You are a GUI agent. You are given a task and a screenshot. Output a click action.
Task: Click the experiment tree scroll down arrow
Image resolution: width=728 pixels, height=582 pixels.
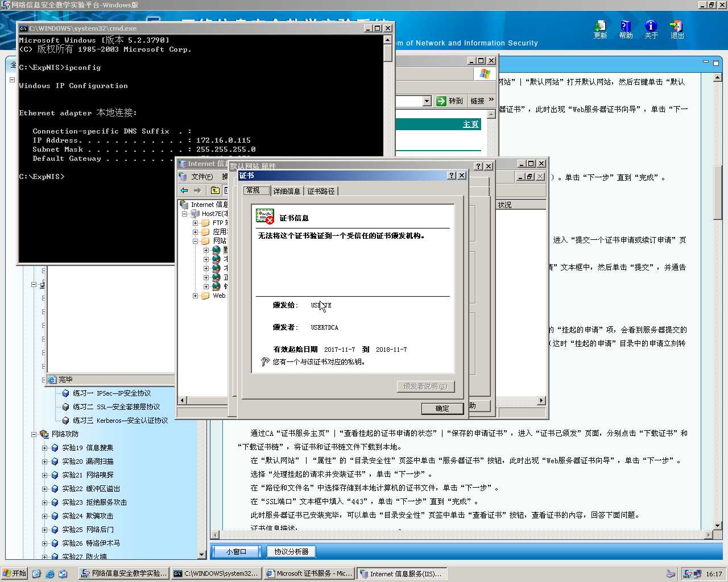click(x=202, y=555)
